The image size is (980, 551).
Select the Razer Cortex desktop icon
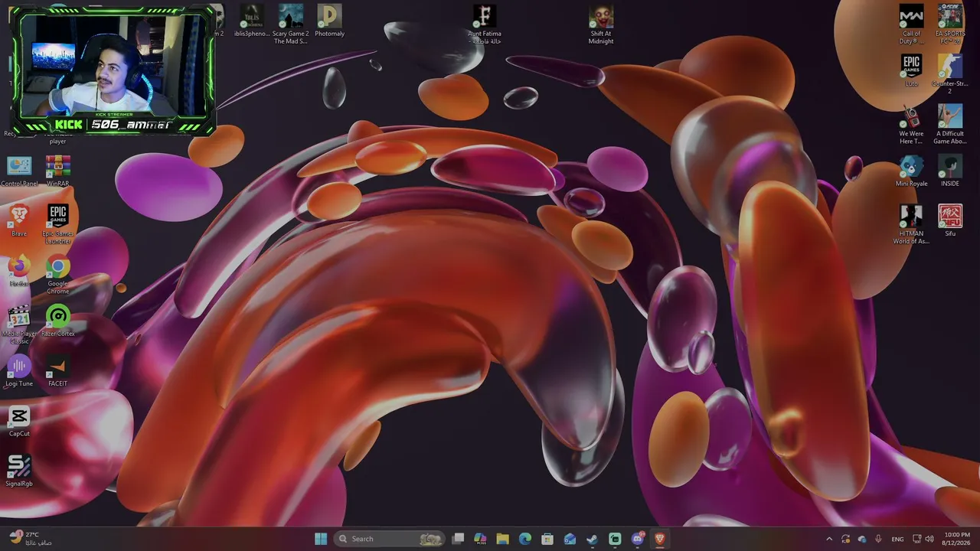(58, 320)
